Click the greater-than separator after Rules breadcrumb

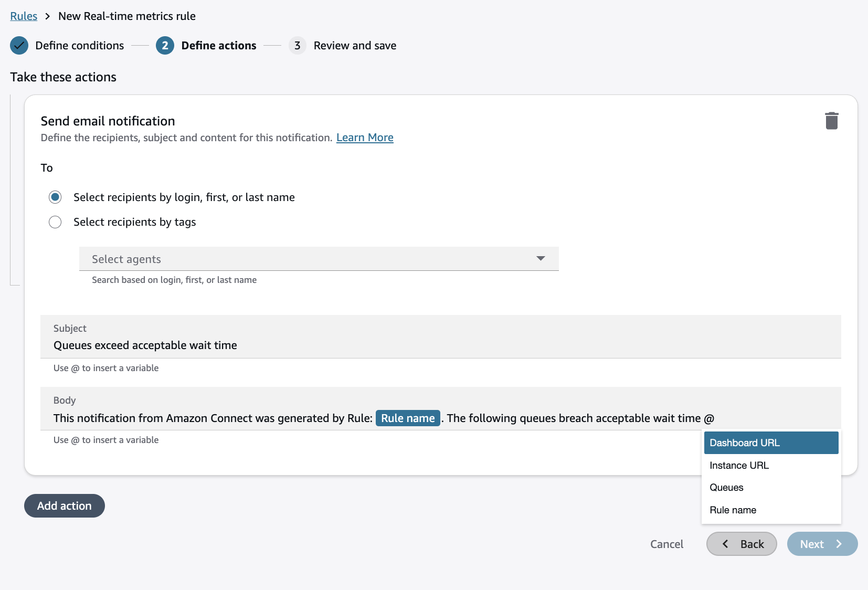[x=47, y=16]
